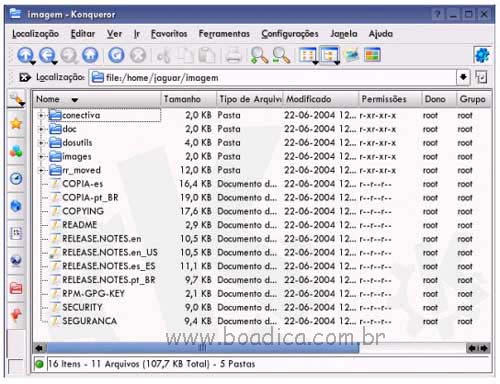
Task: Open the blue sphere sidebar tab
Action: 16,261
